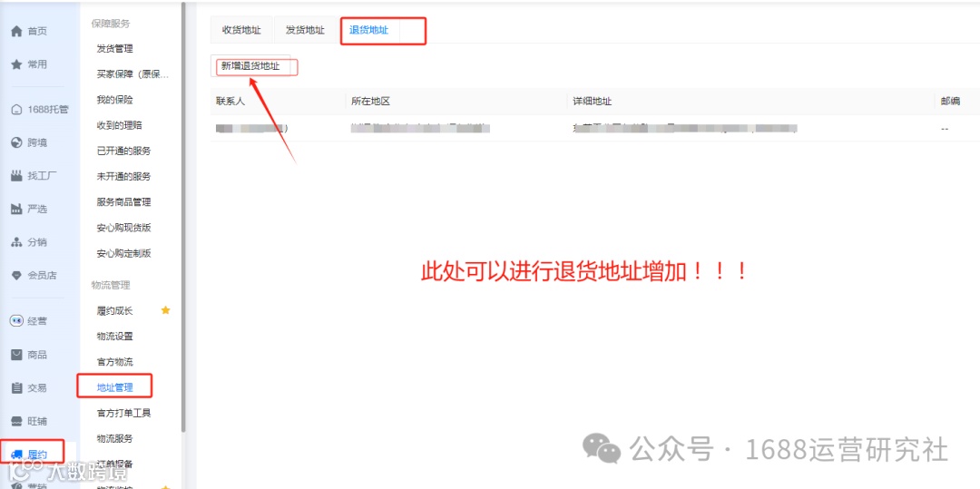This screenshot has width=980, height=489.
Task: Select the 履约 truck icon
Action: (17, 454)
